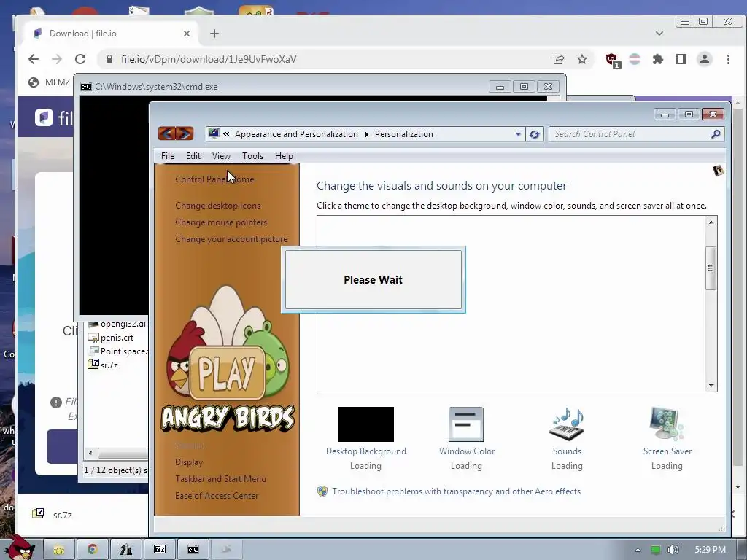Image resolution: width=747 pixels, height=560 pixels.
Task: Click the Control Panel forward arrow button
Action: click(185, 134)
